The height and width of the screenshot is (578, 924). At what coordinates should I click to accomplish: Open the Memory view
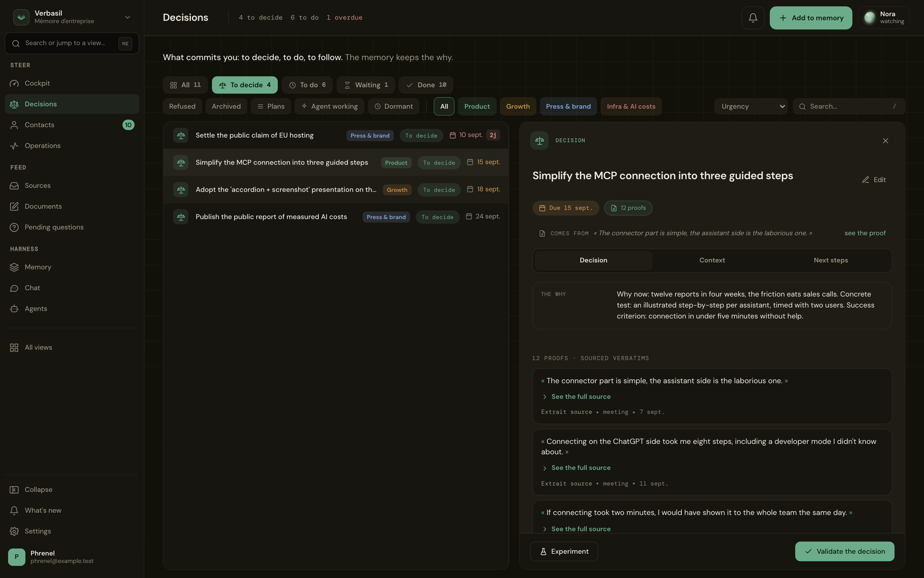click(71, 267)
